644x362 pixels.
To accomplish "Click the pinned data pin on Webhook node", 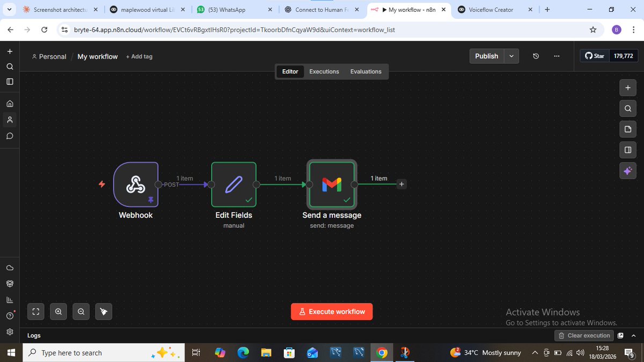I will [151, 199].
